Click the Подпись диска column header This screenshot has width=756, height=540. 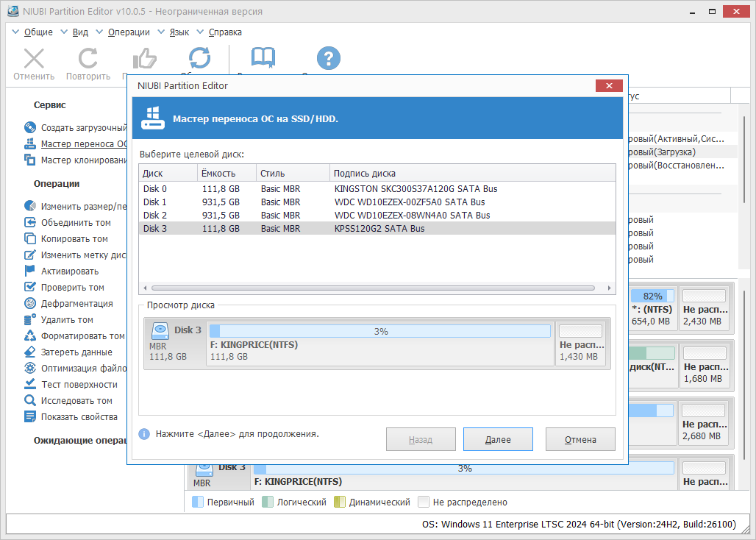pos(472,173)
